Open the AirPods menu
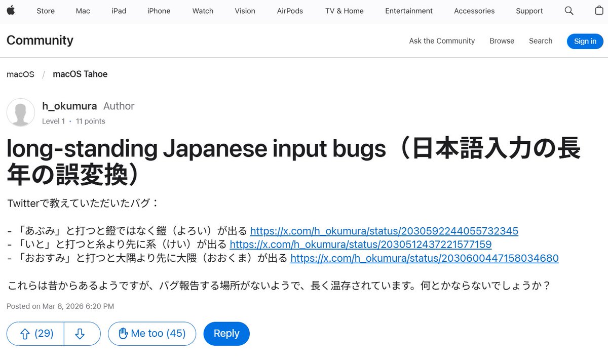The width and height of the screenshot is (608, 364). 290,11
